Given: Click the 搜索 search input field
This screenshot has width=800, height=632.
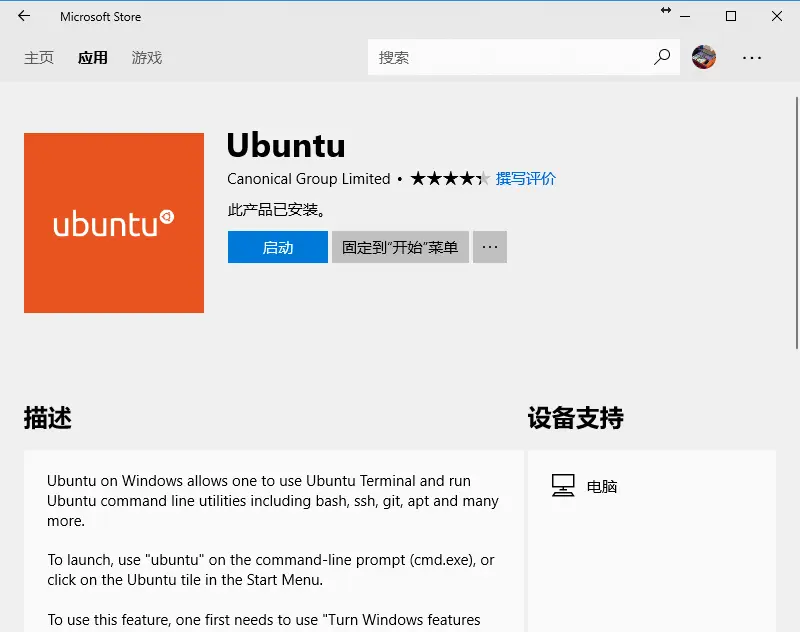Looking at the screenshot, I should point(523,57).
